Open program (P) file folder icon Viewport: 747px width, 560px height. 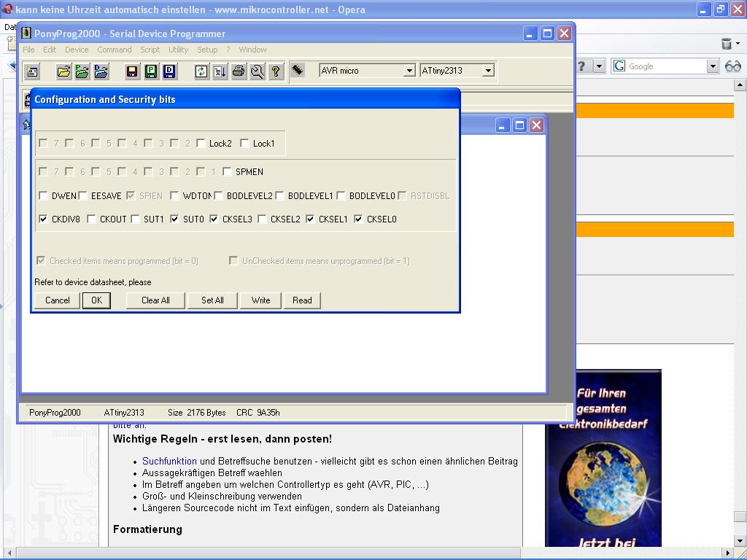click(x=82, y=71)
